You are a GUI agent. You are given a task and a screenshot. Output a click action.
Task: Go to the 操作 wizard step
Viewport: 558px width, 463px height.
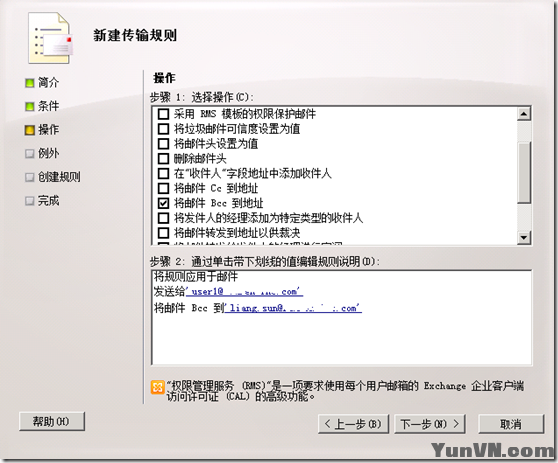click(48, 130)
